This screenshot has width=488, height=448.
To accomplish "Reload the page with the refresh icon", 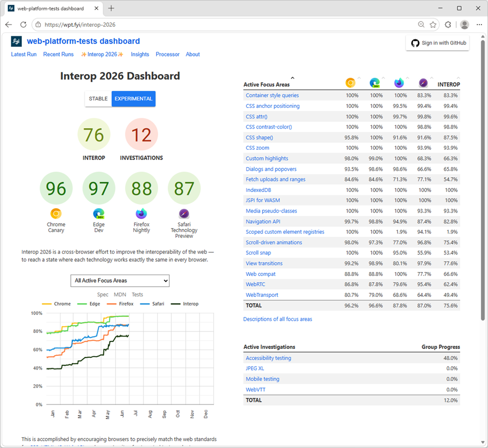I will tap(23, 24).
